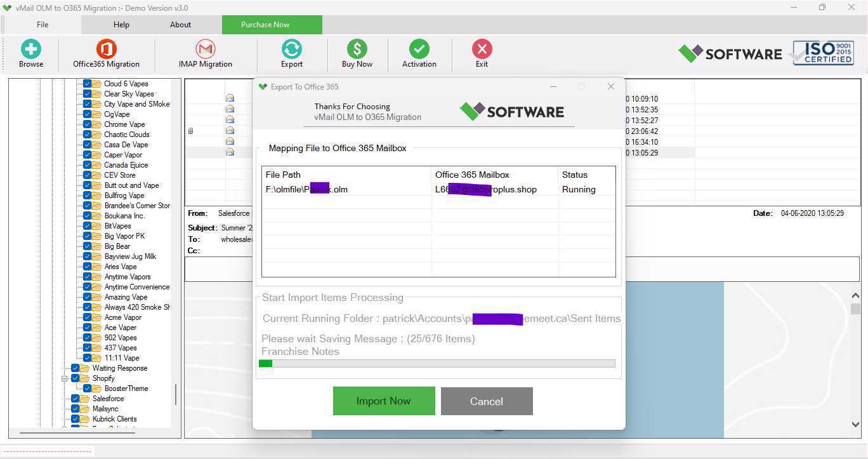
Task: Open the Purchase Now tab
Action: pyautogui.click(x=272, y=25)
